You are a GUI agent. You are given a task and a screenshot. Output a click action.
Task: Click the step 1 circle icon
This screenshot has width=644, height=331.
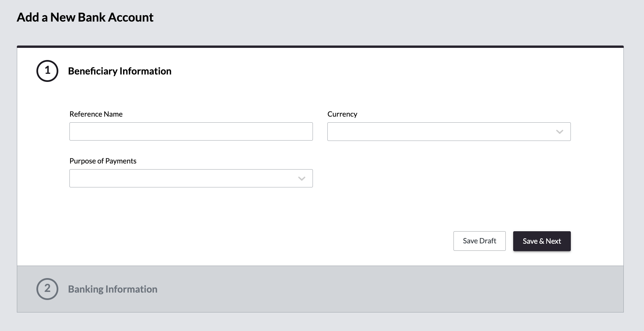pos(47,71)
